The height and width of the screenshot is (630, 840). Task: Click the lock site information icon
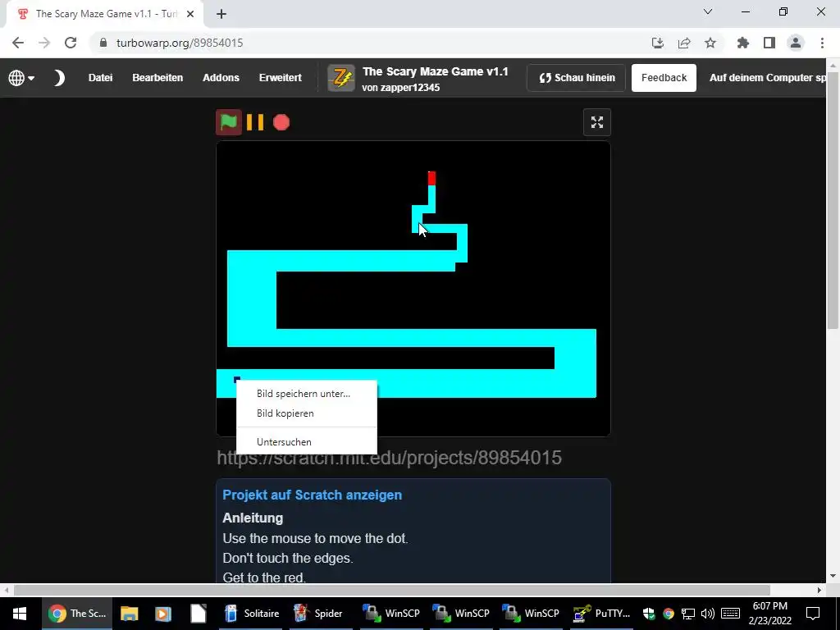(x=103, y=43)
